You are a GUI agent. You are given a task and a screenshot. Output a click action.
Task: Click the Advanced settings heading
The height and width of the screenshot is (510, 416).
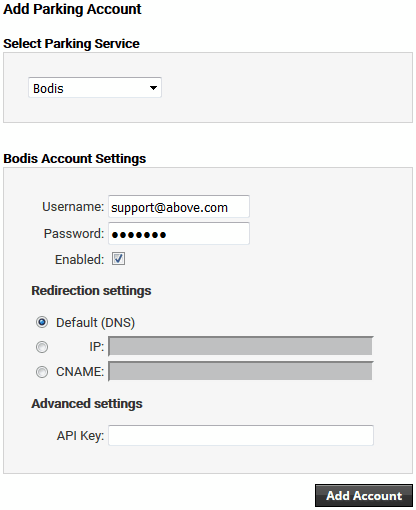click(87, 404)
